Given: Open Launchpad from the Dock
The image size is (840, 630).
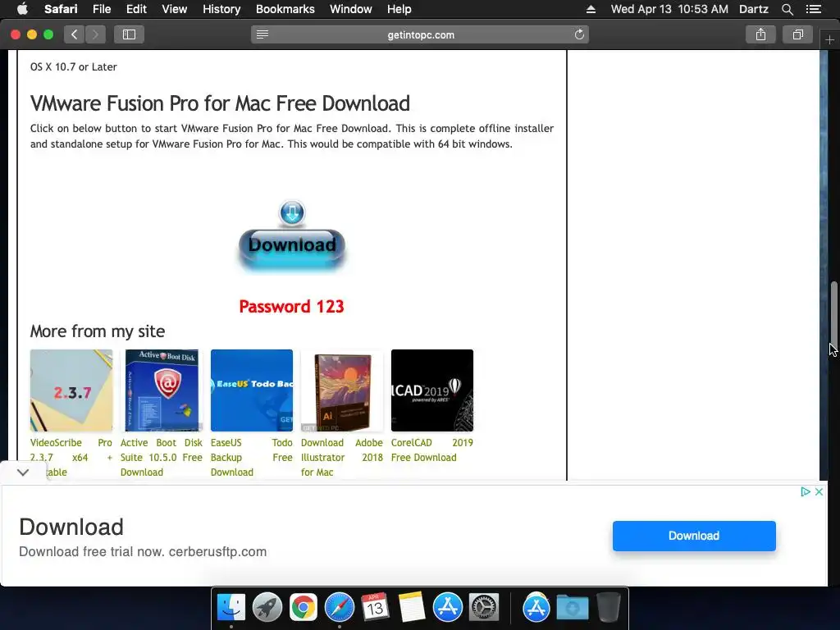Looking at the screenshot, I should [x=267, y=608].
